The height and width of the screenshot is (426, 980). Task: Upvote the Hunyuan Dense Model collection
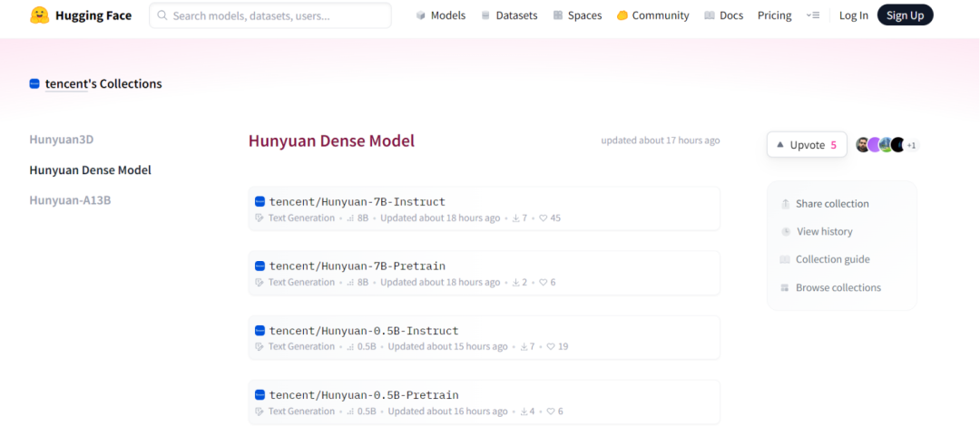pos(807,145)
